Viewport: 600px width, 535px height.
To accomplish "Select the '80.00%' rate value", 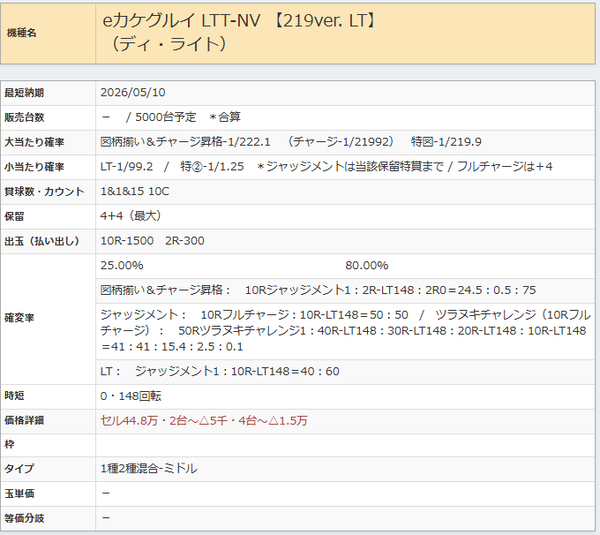I will coord(367,265).
